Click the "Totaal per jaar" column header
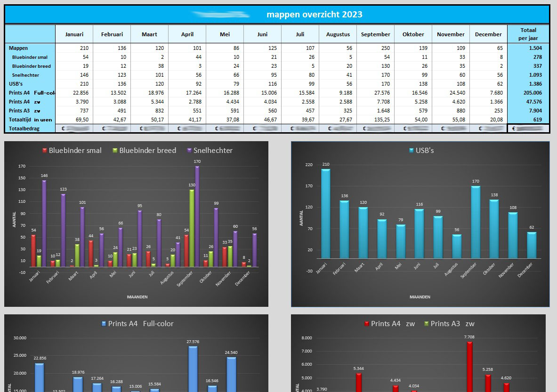 tap(528, 34)
